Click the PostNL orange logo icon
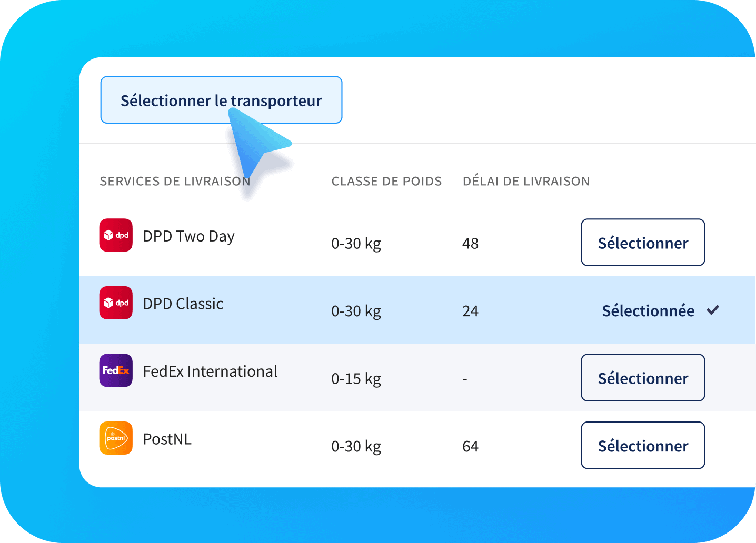This screenshot has height=543, width=756. [x=116, y=438]
